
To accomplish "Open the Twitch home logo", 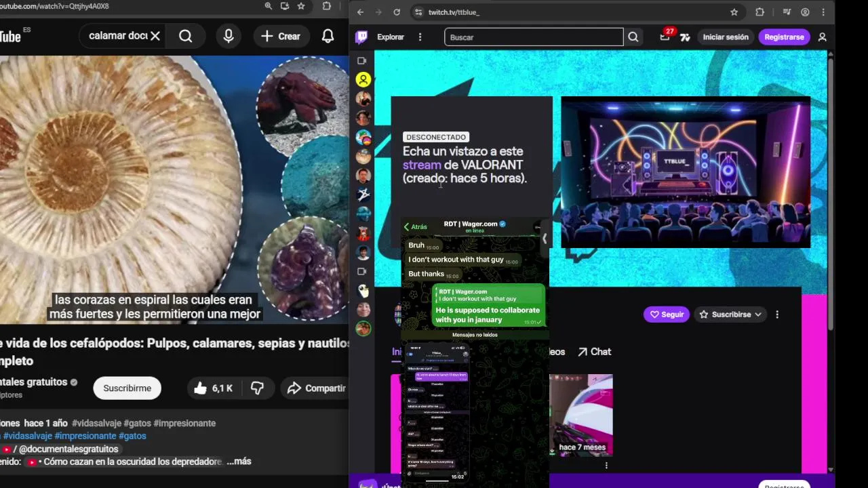I will 361,37.
